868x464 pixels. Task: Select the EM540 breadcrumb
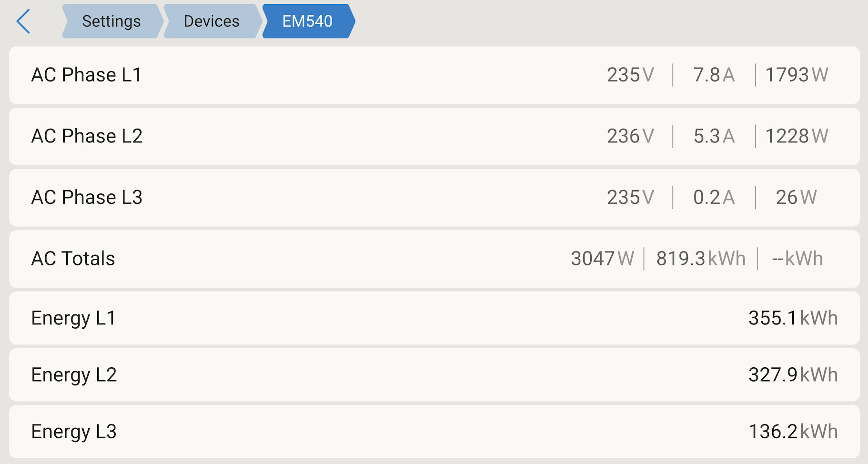308,21
